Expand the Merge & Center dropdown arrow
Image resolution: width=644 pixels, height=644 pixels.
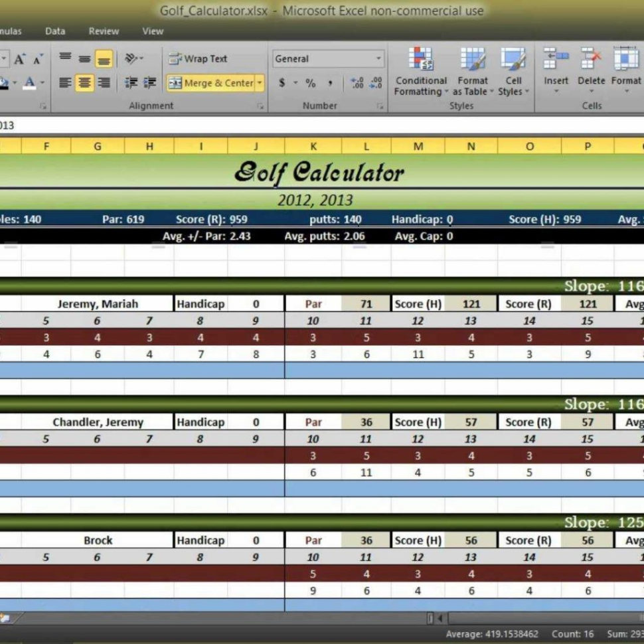coord(260,83)
